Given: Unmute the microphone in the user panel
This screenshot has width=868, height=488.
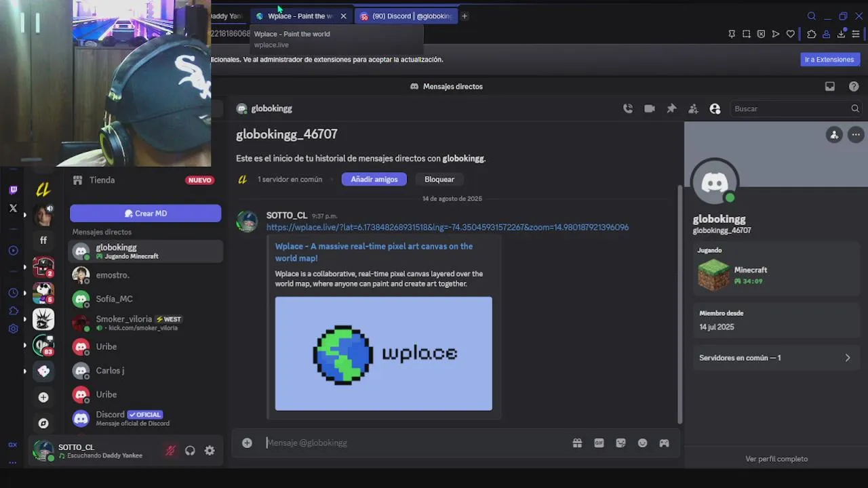Looking at the screenshot, I should 170,451.
